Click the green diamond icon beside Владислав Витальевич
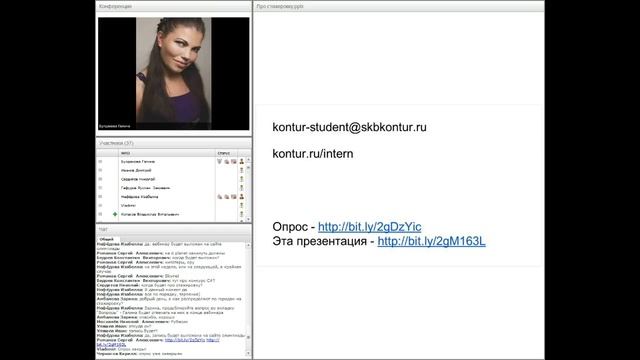 (115, 214)
